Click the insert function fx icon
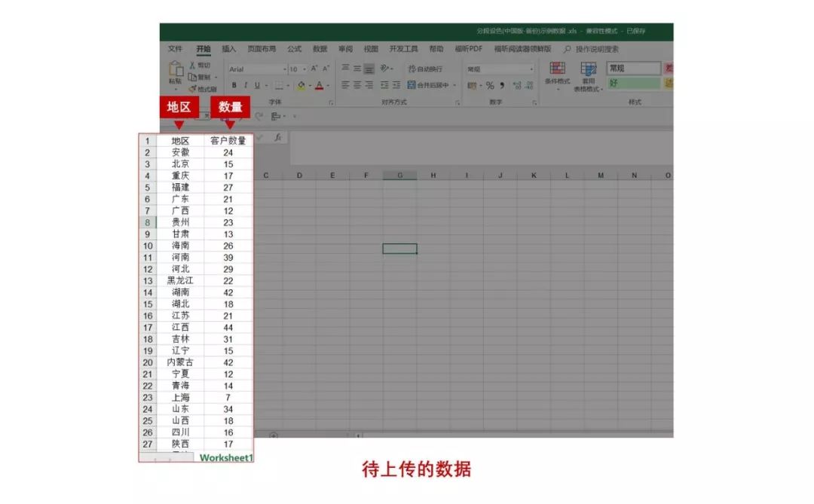 277,137
